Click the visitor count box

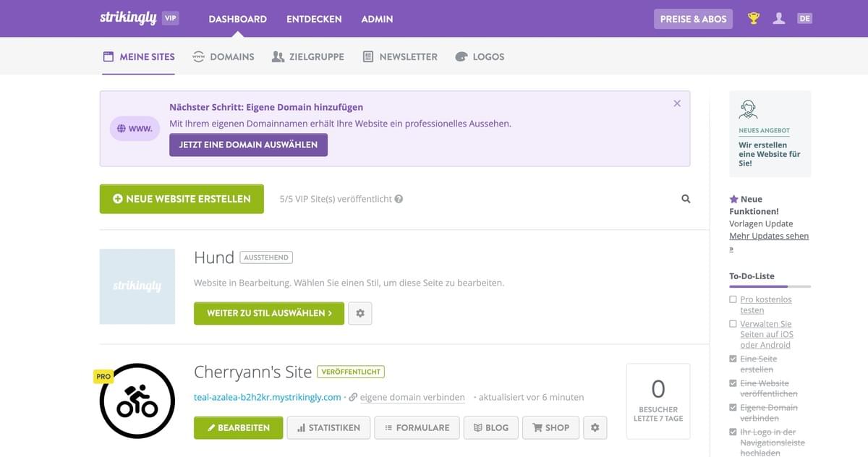(x=658, y=401)
